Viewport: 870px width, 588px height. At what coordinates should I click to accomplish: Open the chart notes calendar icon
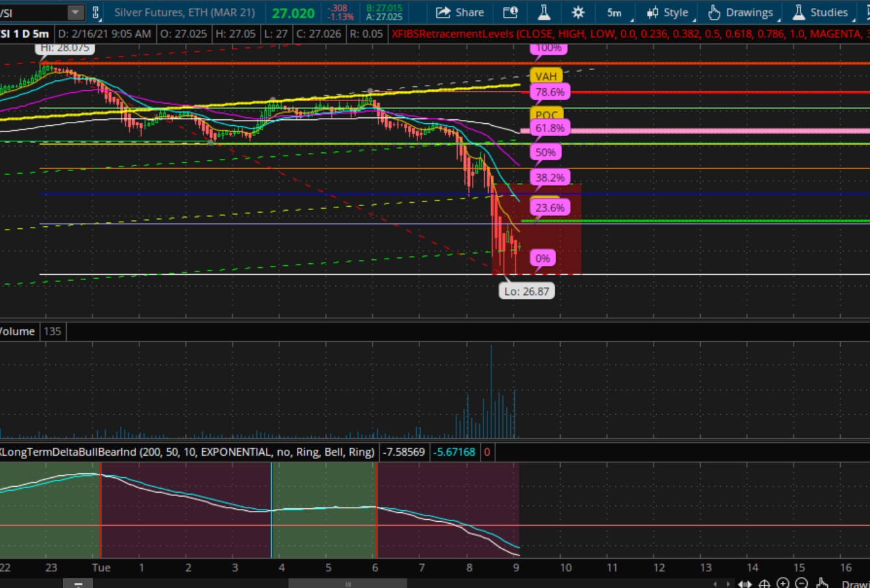point(510,12)
